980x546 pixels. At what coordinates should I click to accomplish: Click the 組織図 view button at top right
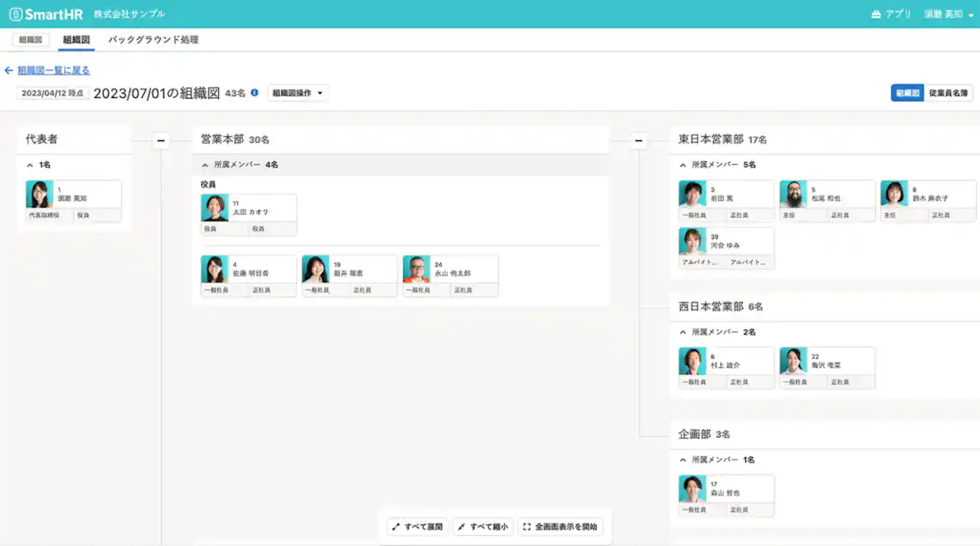coord(908,92)
